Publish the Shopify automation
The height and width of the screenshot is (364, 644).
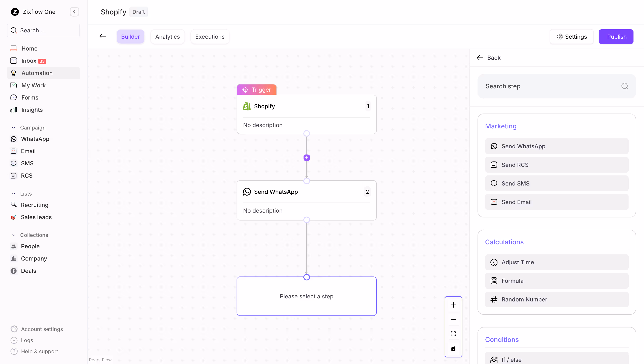(616, 37)
